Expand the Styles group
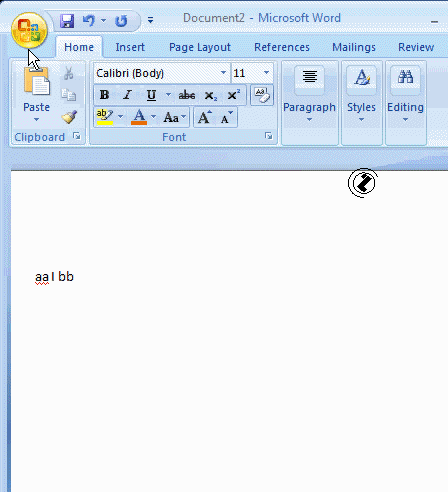 click(x=361, y=103)
